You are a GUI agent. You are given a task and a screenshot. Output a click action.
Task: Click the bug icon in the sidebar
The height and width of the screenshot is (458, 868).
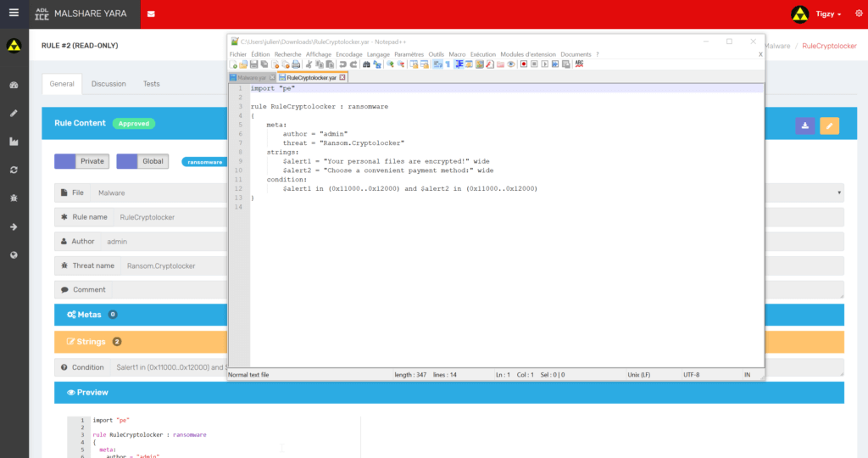(x=14, y=198)
